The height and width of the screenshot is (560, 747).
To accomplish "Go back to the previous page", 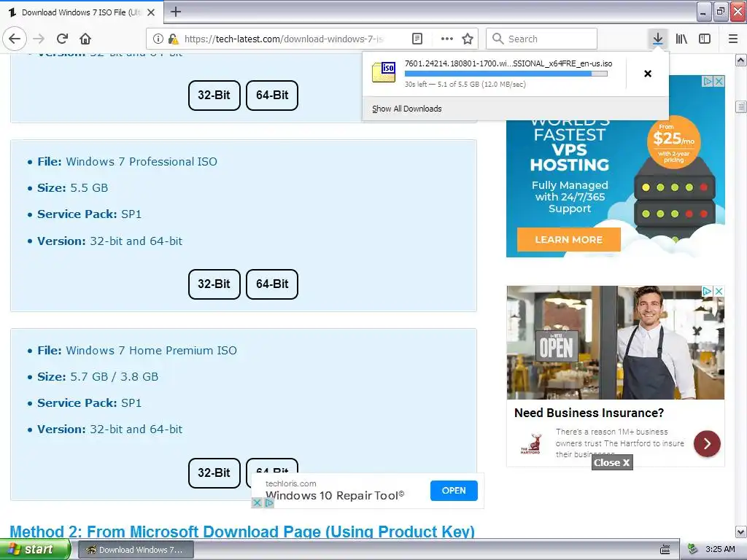I will 15,39.
